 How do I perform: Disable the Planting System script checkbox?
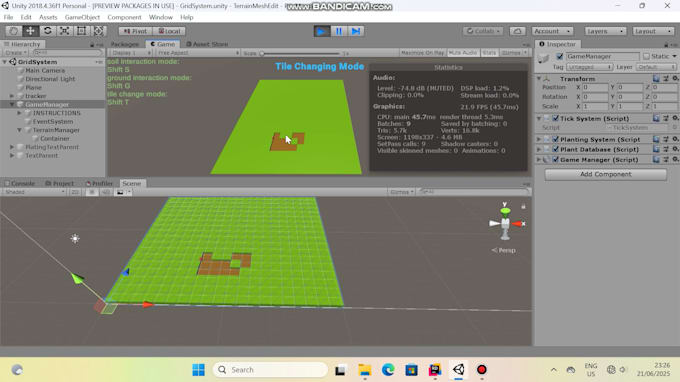coord(556,139)
